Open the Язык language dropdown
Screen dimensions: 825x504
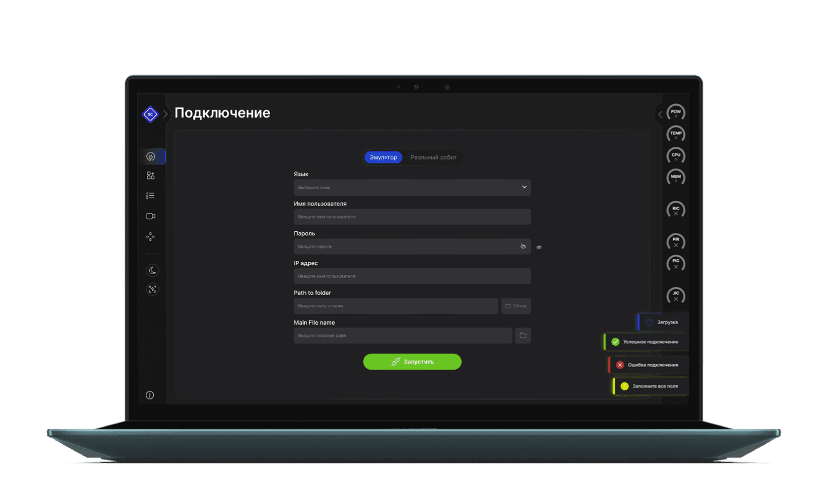coord(412,187)
